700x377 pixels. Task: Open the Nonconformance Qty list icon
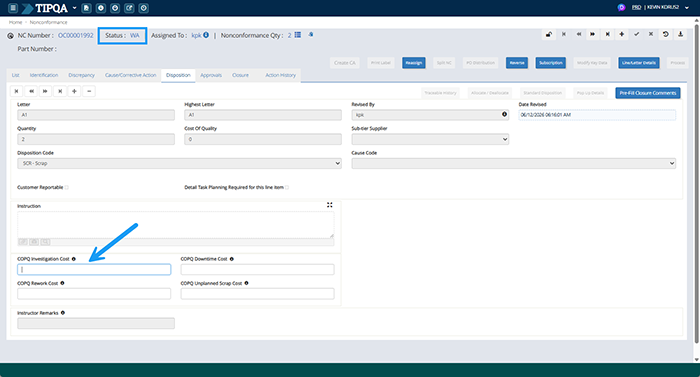298,35
